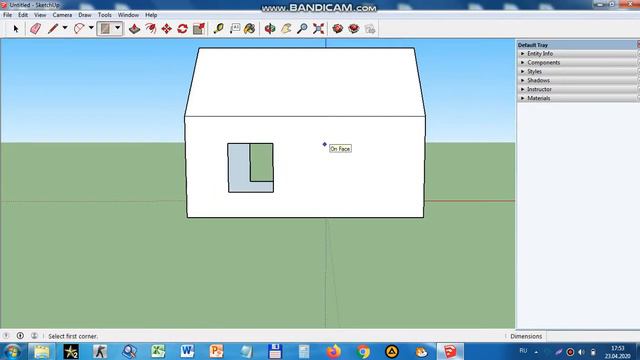The image size is (640, 360).
Task: Choose the Pan hand tool
Action: click(286, 29)
